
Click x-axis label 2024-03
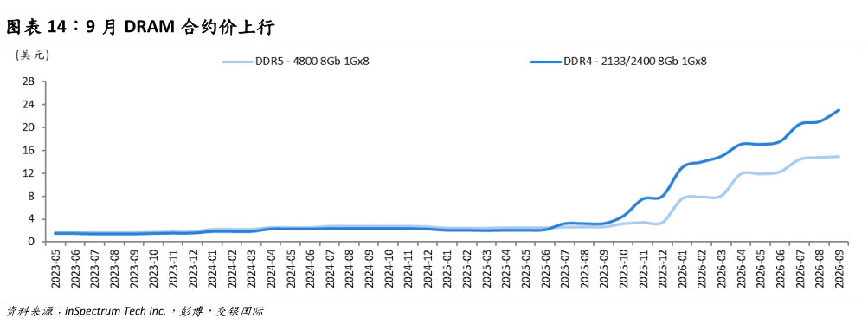(x=253, y=269)
